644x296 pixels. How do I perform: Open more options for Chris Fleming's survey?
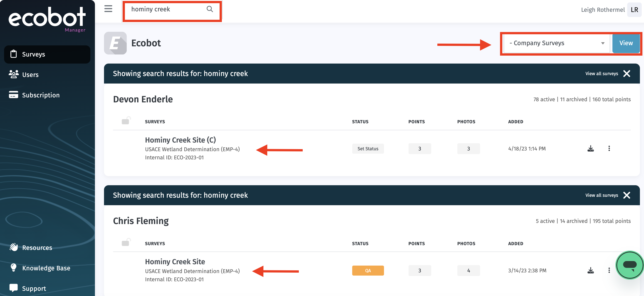pos(609,270)
